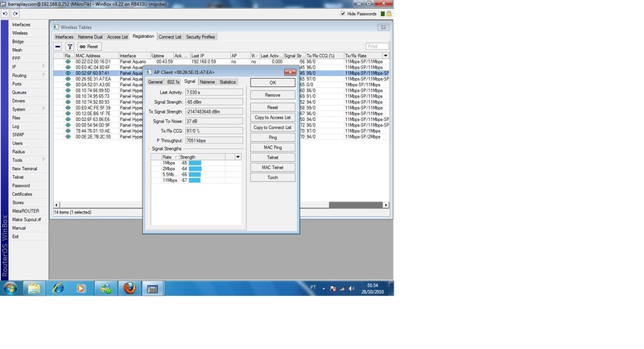Switch to the Security Profiles tab

200,37
